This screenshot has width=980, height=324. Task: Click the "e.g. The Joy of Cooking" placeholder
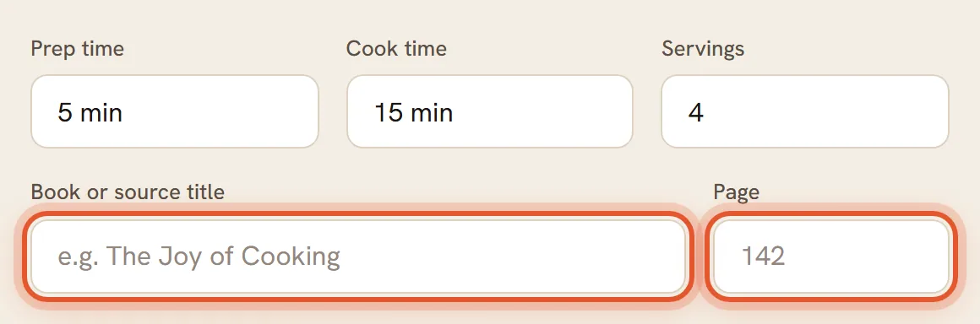tap(199, 256)
